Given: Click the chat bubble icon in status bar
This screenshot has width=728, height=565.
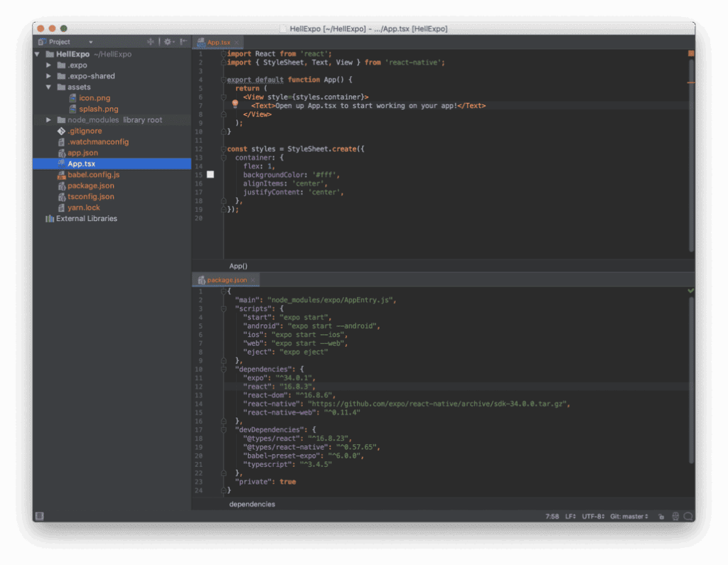Looking at the screenshot, I should [x=687, y=517].
